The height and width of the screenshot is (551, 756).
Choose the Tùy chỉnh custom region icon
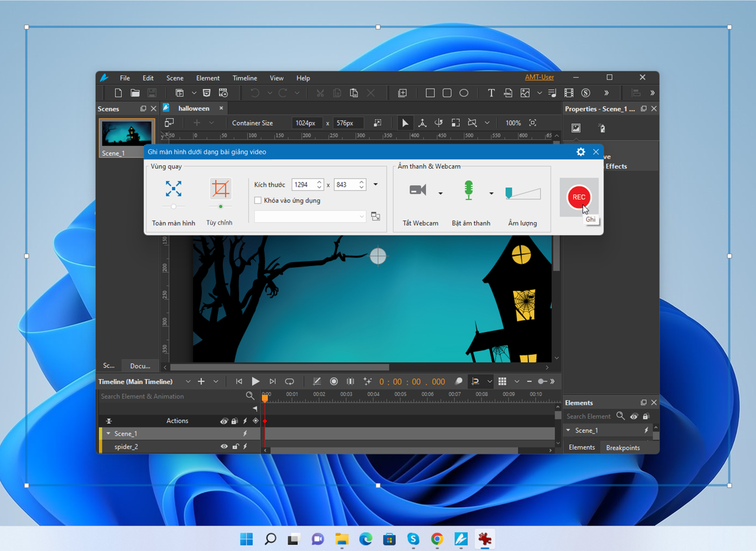tap(220, 189)
